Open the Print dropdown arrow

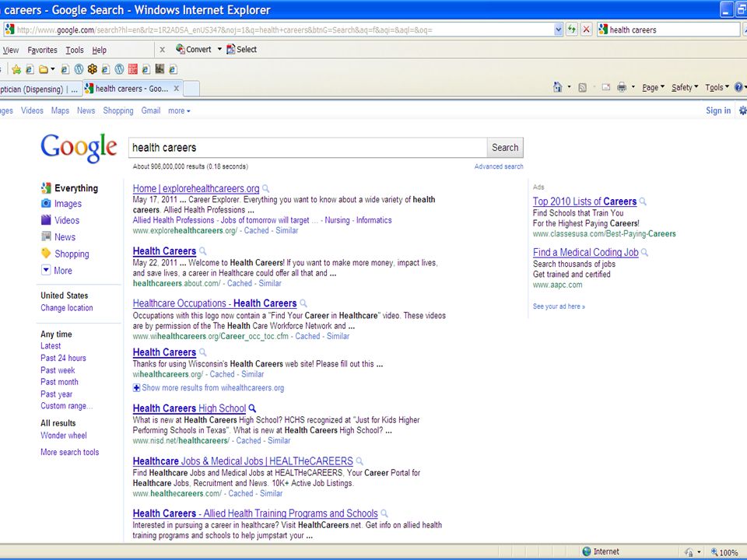(633, 87)
